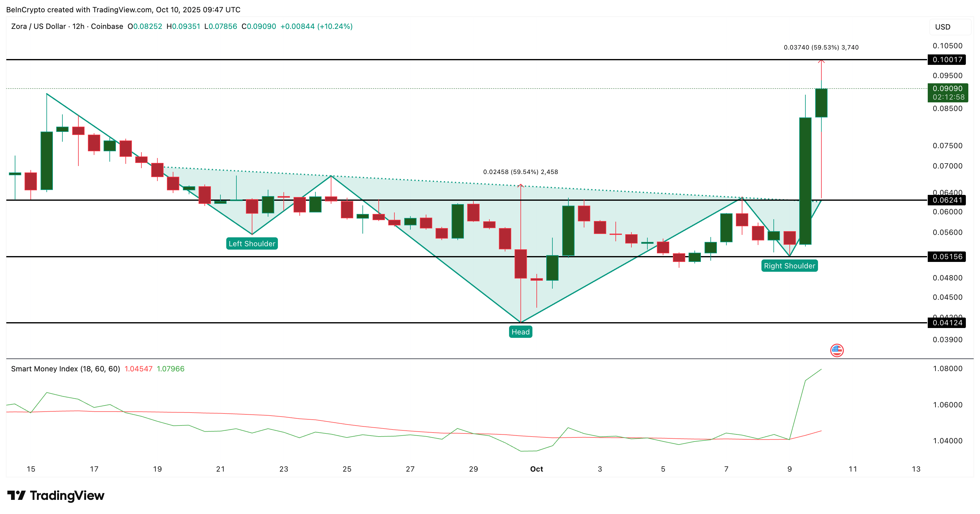980x514 pixels.
Task: Click the Left Shoulder pattern label
Action: pos(252,243)
